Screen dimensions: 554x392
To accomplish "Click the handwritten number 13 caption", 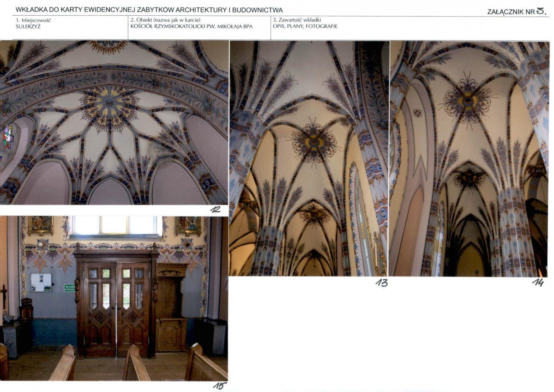I will [382, 283].
